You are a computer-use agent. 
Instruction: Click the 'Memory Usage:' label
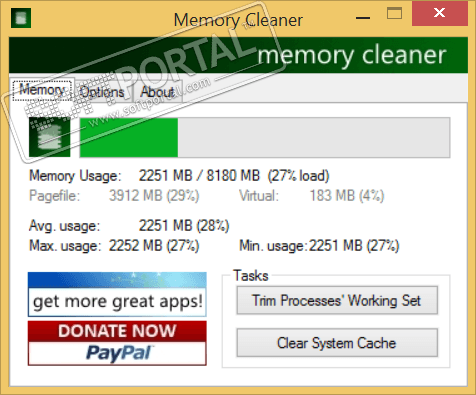tap(75, 176)
